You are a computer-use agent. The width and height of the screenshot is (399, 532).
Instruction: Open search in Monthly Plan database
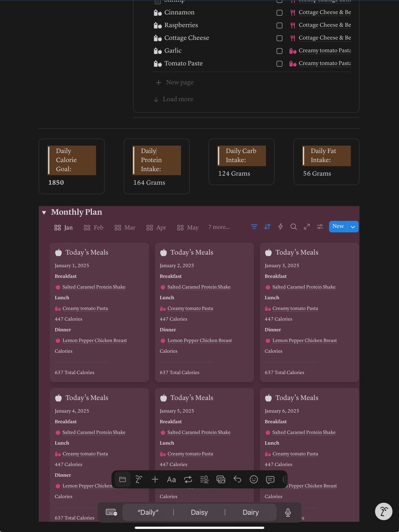tap(294, 227)
